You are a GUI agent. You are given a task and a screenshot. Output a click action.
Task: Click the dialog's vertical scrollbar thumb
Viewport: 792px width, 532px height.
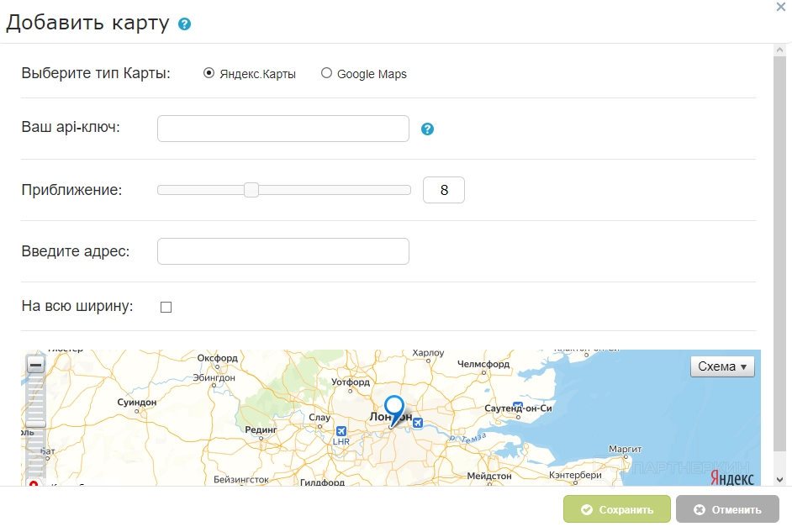pyautogui.click(x=779, y=254)
